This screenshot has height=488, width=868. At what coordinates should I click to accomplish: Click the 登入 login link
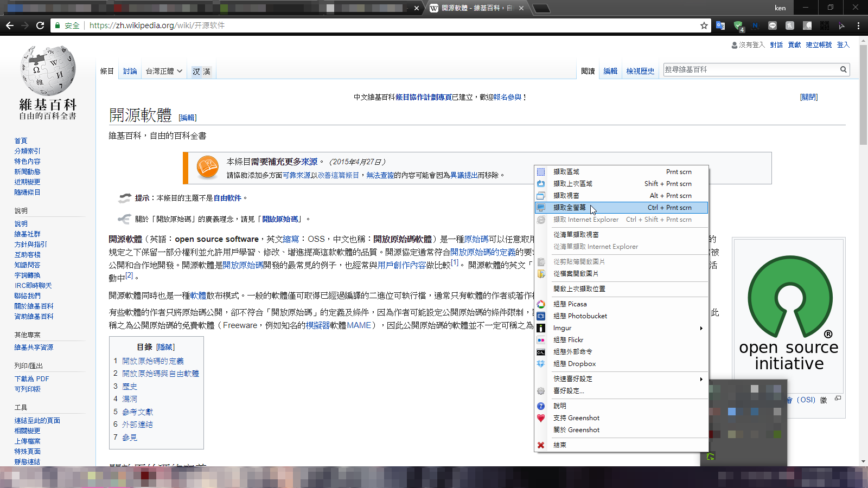[x=843, y=44]
